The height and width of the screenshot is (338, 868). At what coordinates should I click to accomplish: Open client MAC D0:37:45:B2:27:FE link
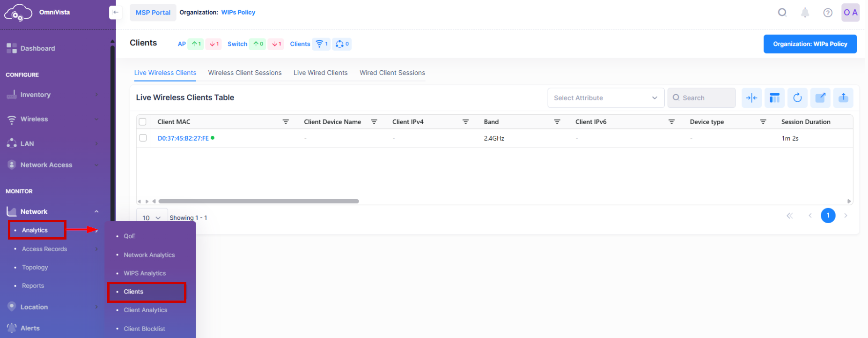click(183, 138)
